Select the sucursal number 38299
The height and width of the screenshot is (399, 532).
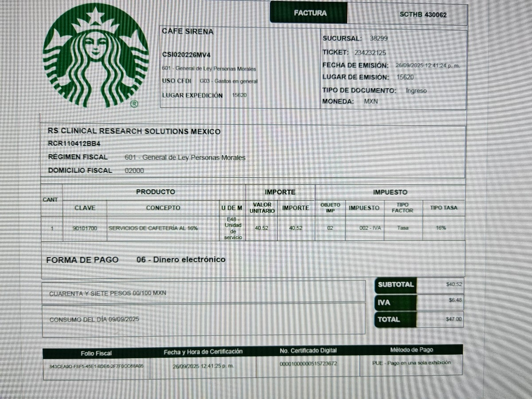point(379,39)
